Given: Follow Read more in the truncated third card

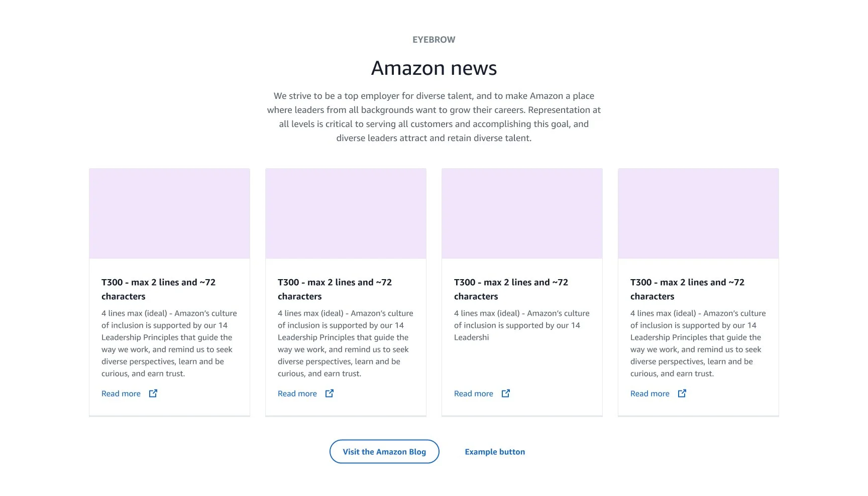Looking at the screenshot, I should (474, 394).
